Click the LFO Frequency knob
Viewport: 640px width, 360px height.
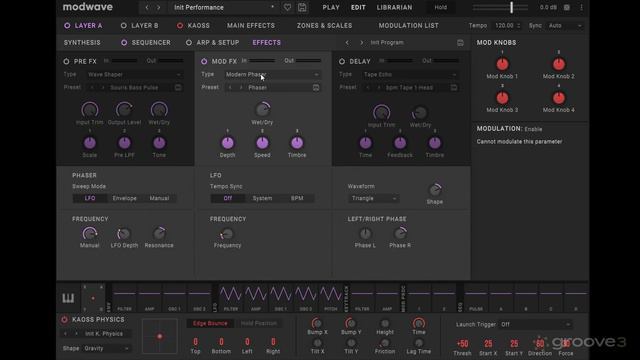227,233
